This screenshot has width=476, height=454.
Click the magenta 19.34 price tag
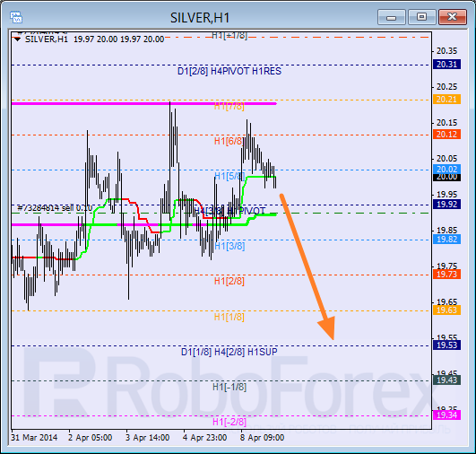pyautogui.click(x=446, y=415)
